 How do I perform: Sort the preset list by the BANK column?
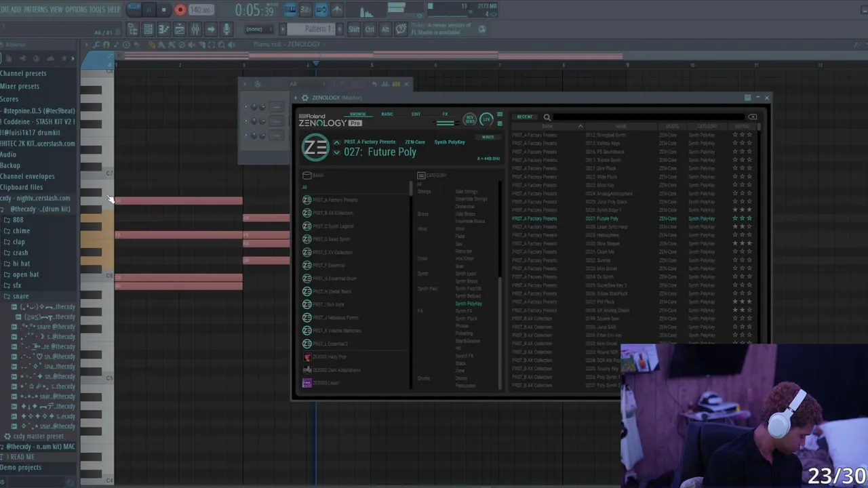pyautogui.click(x=547, y=126)
